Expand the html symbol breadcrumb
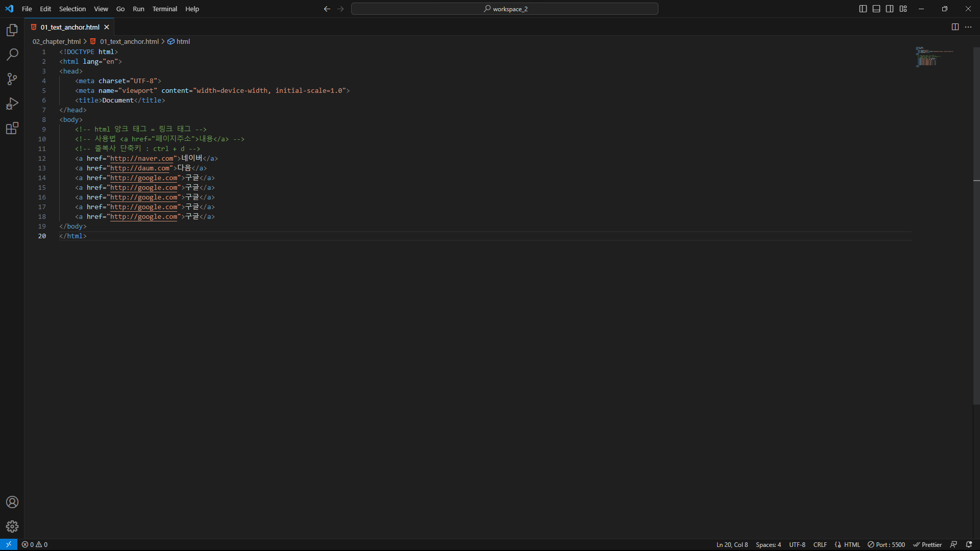Image resolution: width=980 pixels, height=551 pixels. pyautogui.click(x=183, y=42)
